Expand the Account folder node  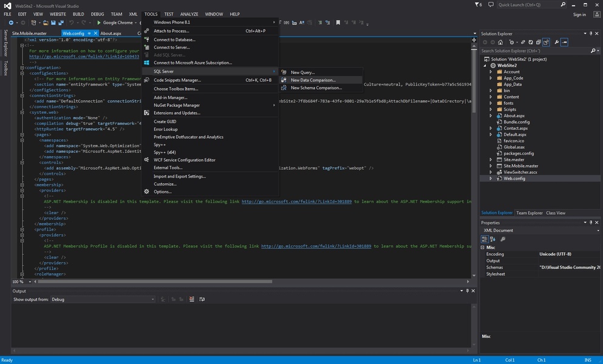point(491,72)
